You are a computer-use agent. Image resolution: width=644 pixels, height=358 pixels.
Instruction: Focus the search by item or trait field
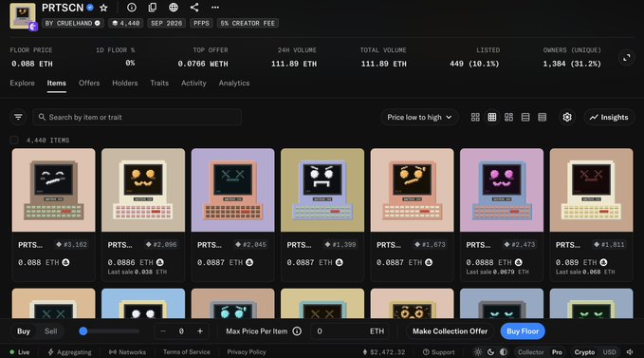137,117
